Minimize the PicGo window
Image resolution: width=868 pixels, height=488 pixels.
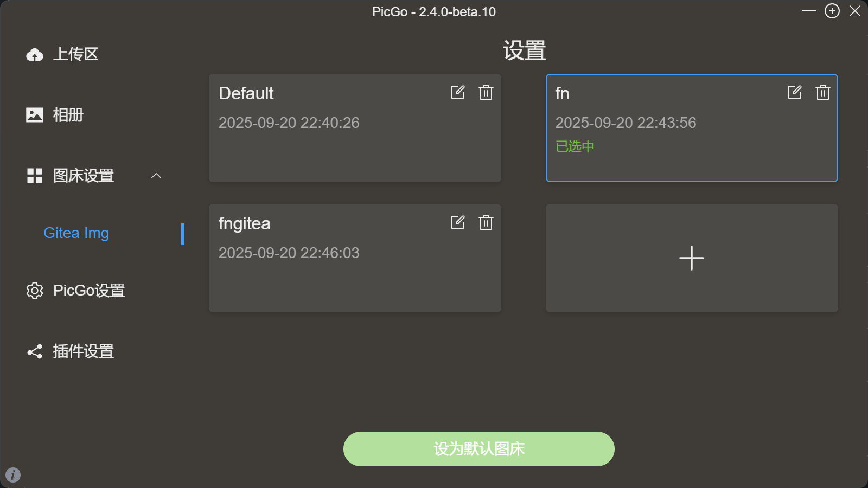tap(809, 11)
